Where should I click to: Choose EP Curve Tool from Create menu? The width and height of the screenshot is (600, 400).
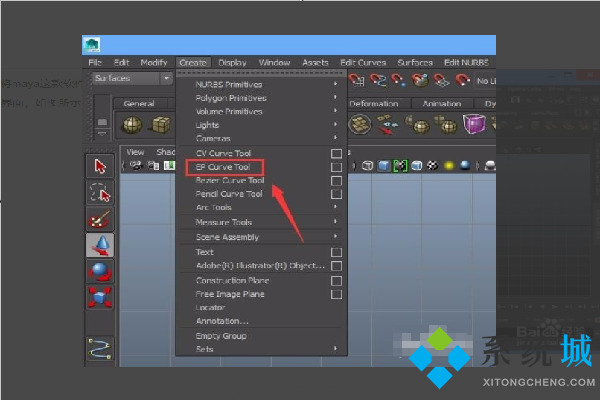coord(223,167)
